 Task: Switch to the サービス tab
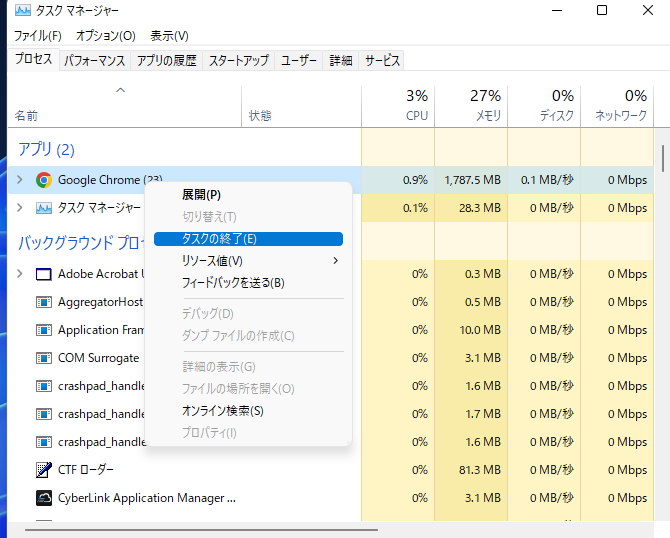tap(382, 61)
